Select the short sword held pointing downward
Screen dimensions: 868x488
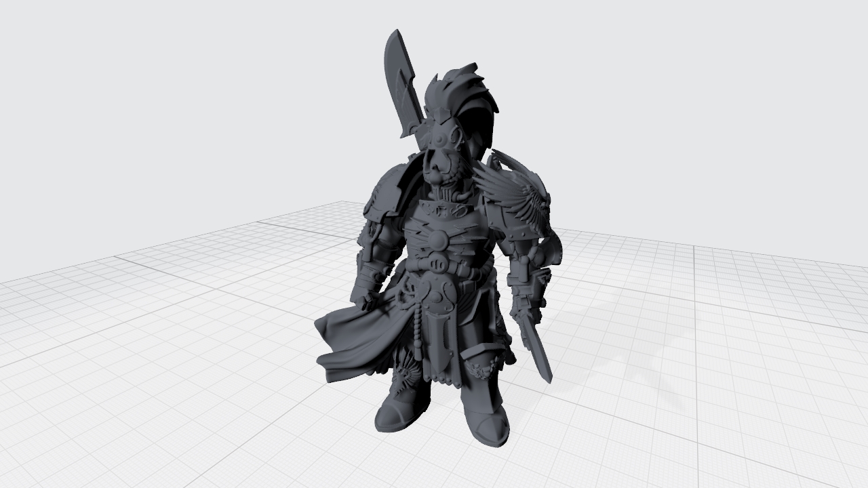[536, 352]
